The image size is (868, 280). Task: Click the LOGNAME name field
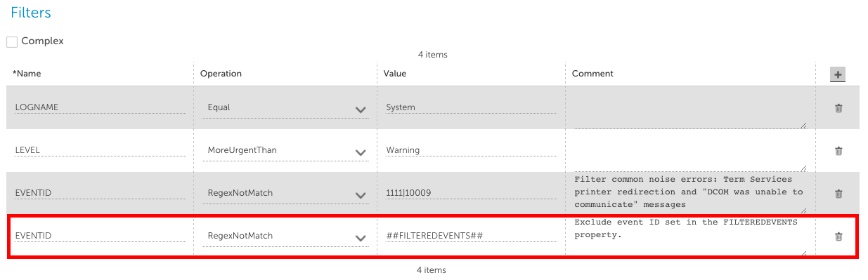point(100,107)
